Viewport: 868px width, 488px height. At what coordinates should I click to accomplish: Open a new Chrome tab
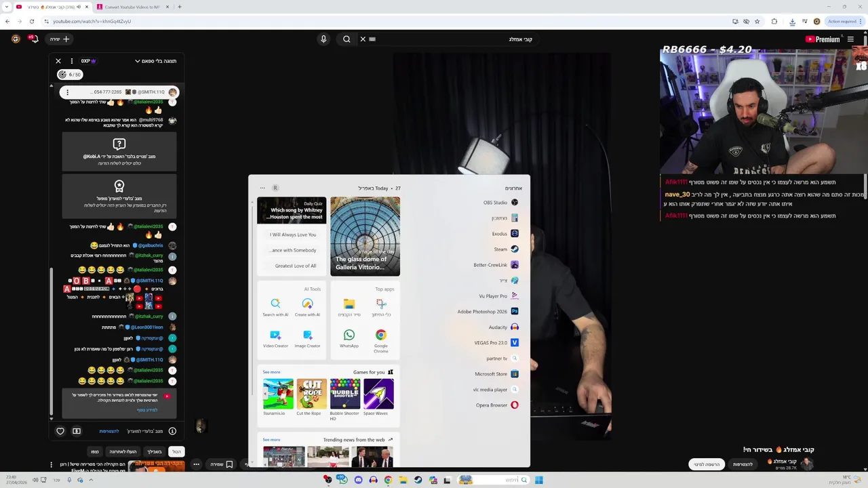click(179, 7)
